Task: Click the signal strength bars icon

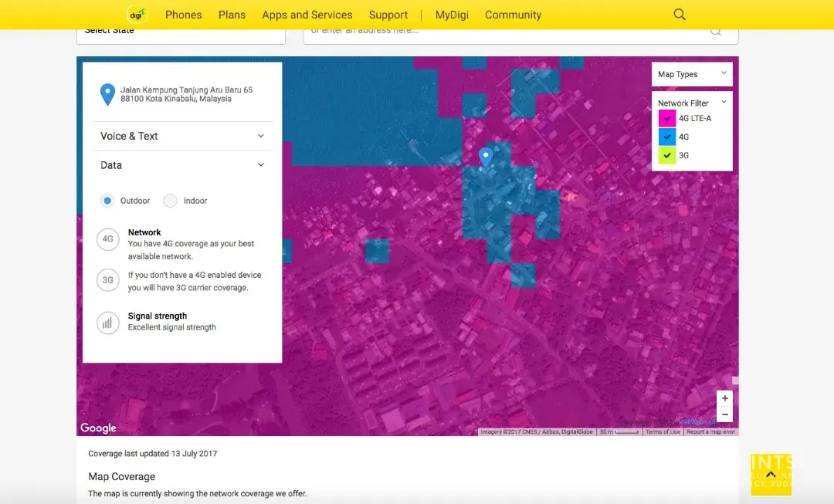Action: coord(108,323)
